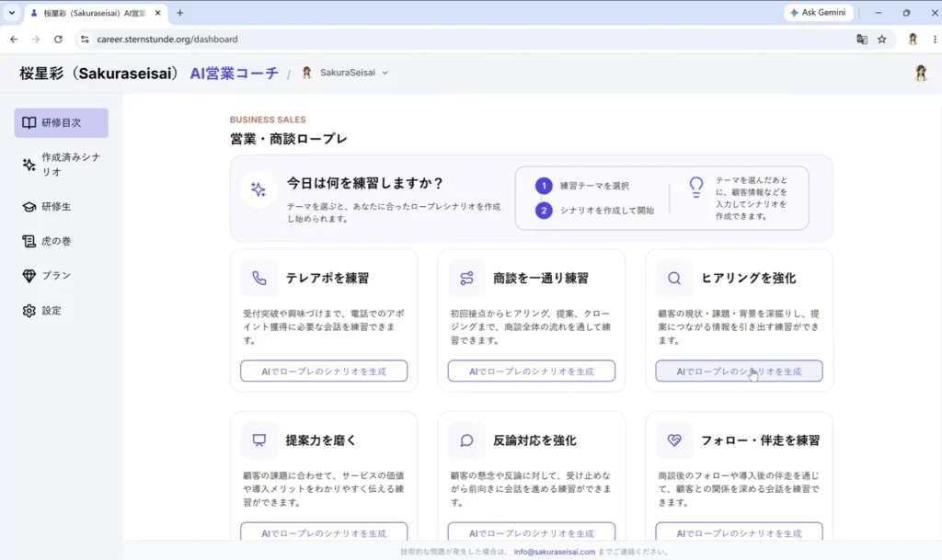Click step 2 シナリオを作成して開始
The height and width of the screenshot is (560, 942).
[x=595, y=211]
